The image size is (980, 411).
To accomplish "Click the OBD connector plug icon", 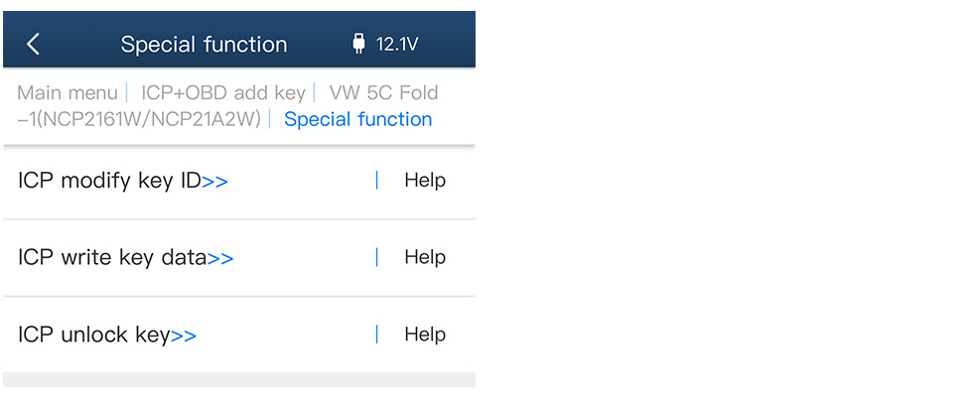I will click(358, 44).
